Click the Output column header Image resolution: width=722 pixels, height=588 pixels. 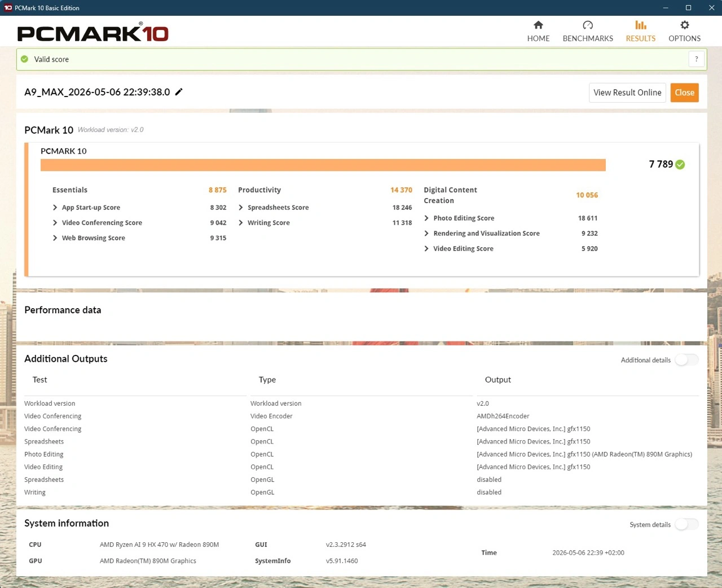pyautogui.click(x=498, y=380)
